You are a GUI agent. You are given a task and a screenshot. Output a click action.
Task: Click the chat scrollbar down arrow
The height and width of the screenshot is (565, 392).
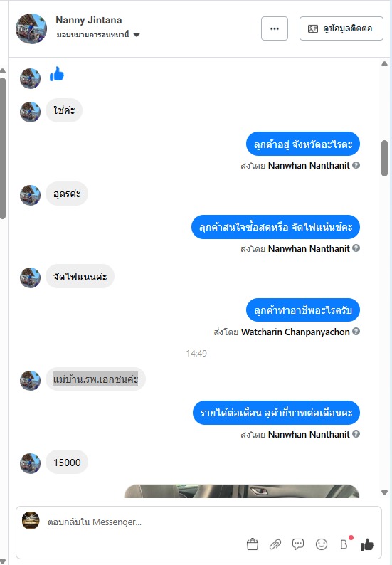click(384, 492)
